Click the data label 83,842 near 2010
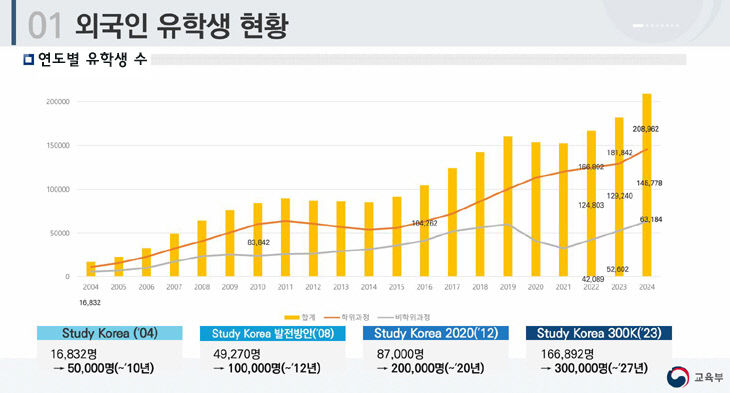The image size is (730, 393). (x=258, y=242)
